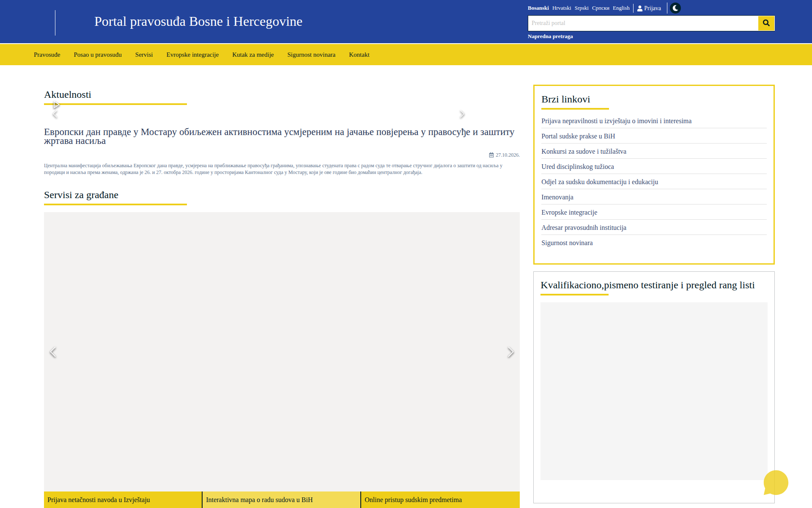Switch language to Српски cyrillic
The image size is (812, 508).
click(601, 8)
